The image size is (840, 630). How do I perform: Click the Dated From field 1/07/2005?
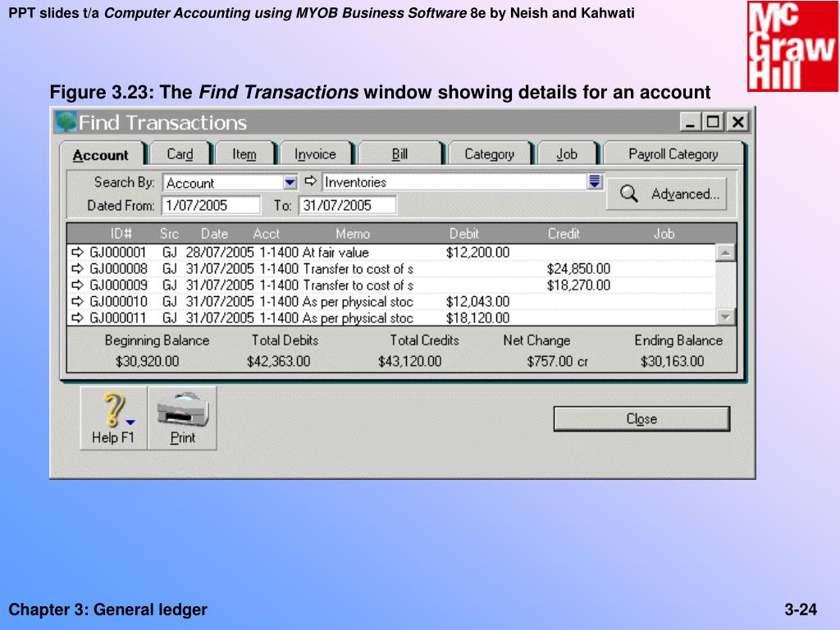[x=211, y=205]
